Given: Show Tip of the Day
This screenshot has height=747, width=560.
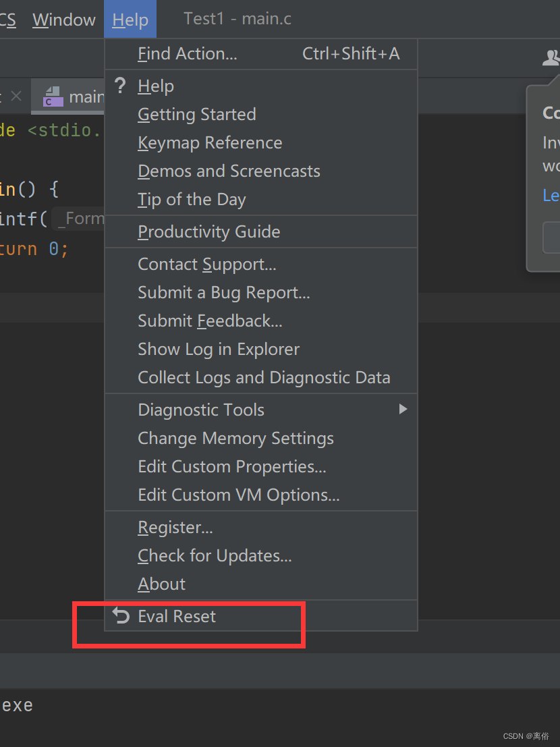Looking at the screenshot, I should (x=261, y=199).
